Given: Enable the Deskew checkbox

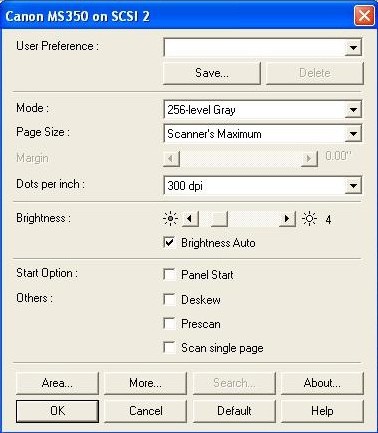Looking at the screenshot, I should point(169,299).
